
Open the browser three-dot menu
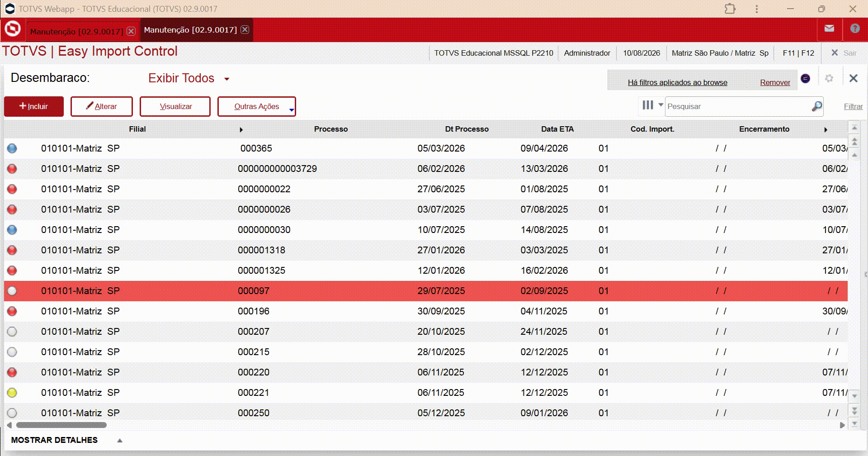pyautogui.click(x=757, y=9)
